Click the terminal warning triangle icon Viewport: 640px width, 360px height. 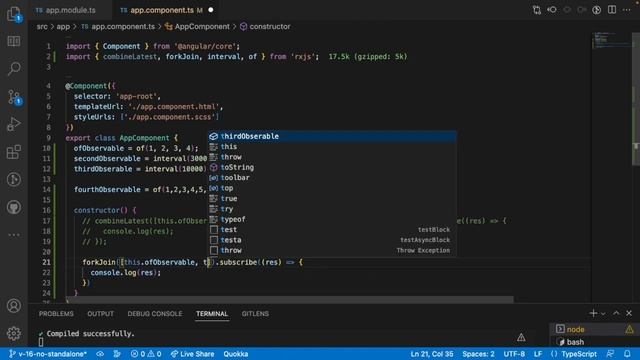521,337
